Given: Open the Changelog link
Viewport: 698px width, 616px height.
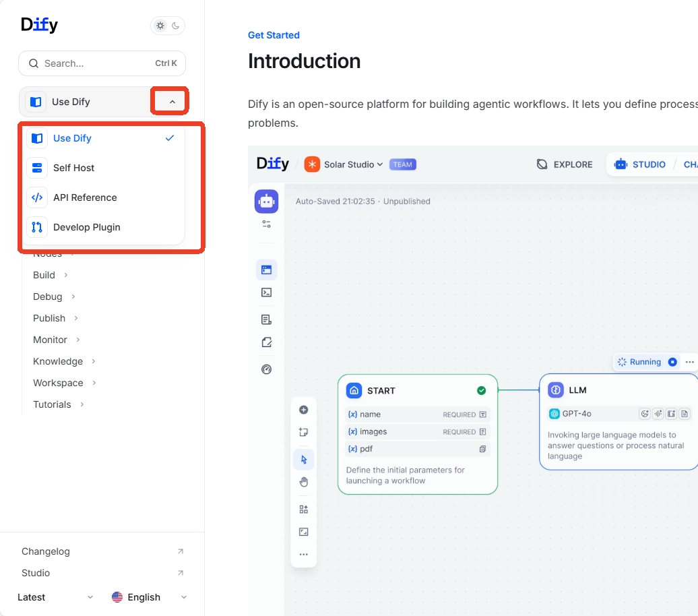Looking at the screenshot, I should [x=102, y=551].
